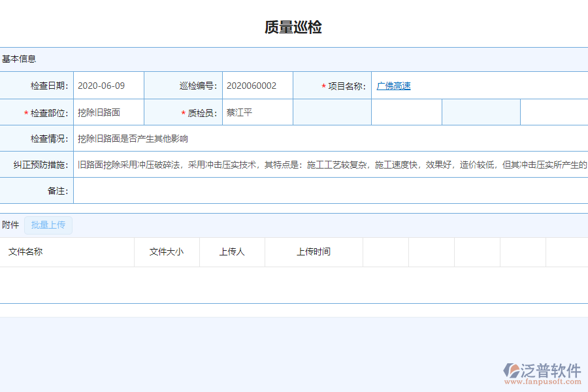588x392 pixels.
Task: Click the 纠正预防措施 text area
Action: [x=294, y=163]
